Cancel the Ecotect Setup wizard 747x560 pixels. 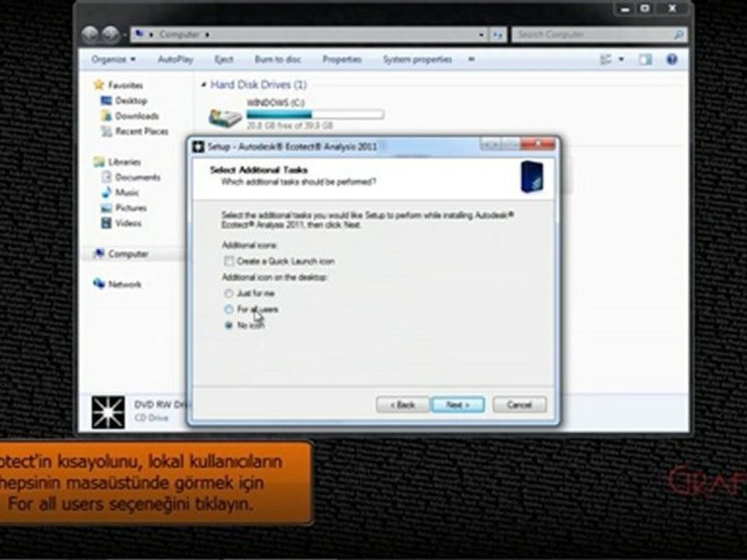tap(519, 404)
